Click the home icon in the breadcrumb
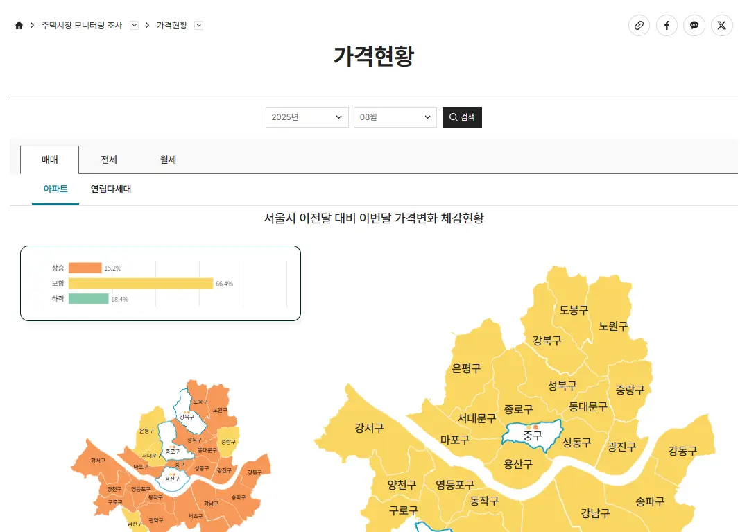This screenshot has width=756, height=532. 19,24
